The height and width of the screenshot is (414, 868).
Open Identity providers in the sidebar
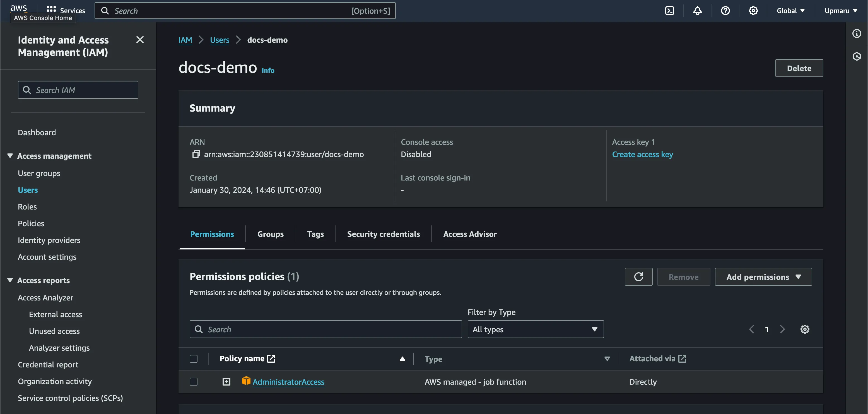[49, 240]
